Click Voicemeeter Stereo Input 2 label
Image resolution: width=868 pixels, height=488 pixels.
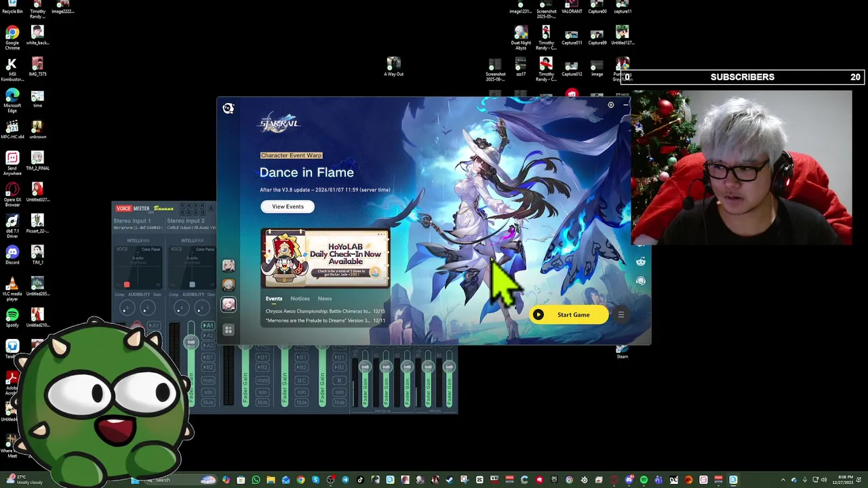186,221
